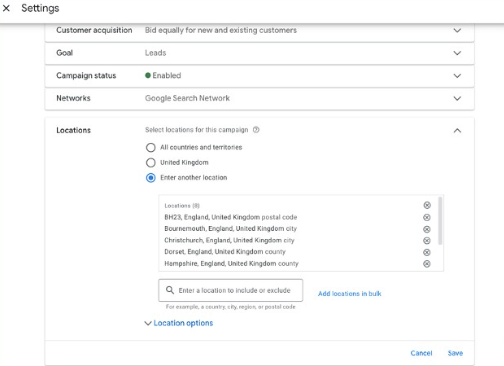Cancel location changes
This screenshot has height=366, width=504.
coord(421,353)
